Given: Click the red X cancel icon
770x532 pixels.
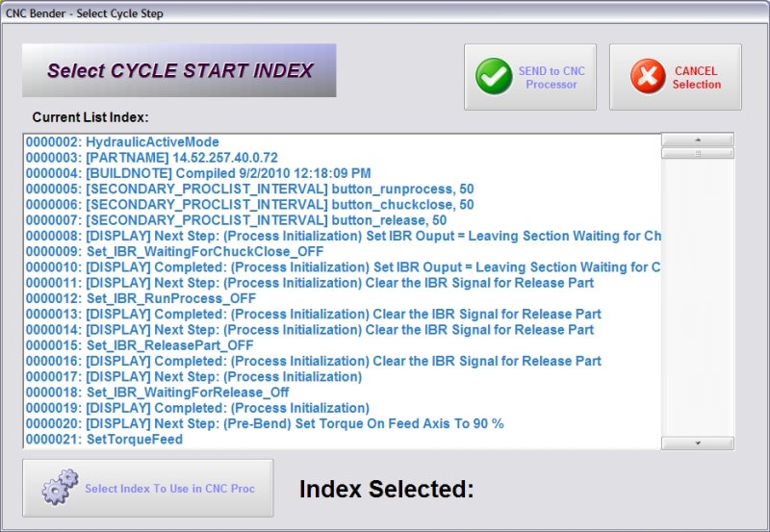Looking at the screenshot, I should coord(648,77).
